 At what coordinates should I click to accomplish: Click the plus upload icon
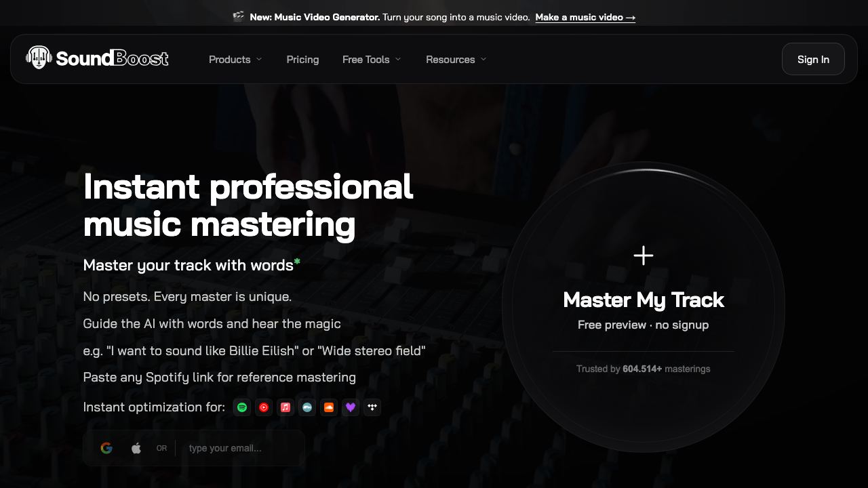(644, 256)
